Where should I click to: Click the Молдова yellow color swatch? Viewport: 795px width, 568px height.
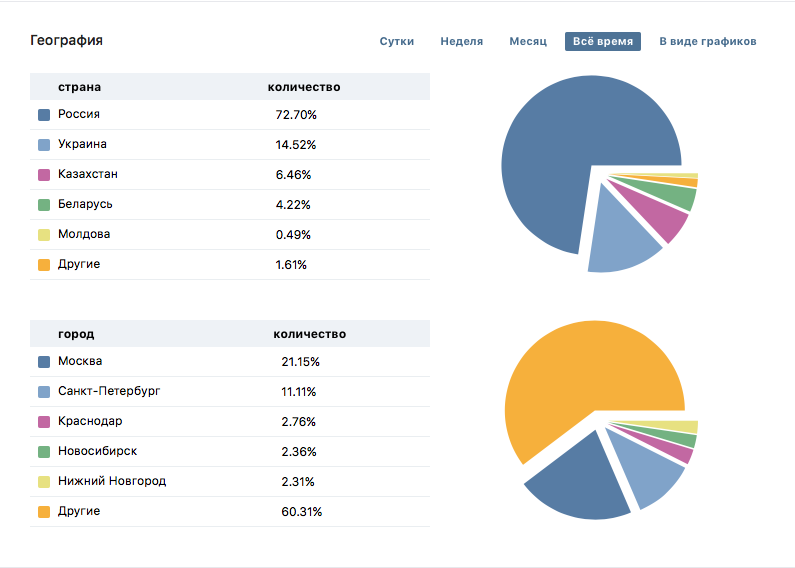(x=44, y=235)
